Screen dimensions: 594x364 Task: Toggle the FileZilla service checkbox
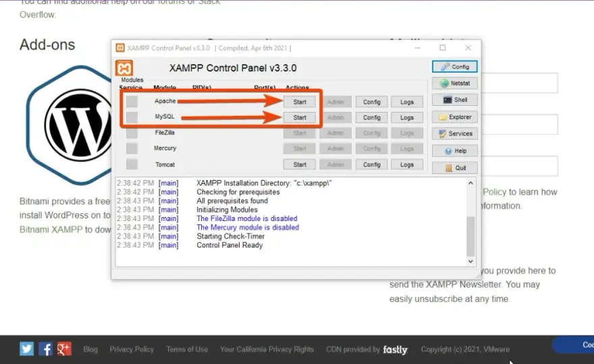(x=132, y=133)
